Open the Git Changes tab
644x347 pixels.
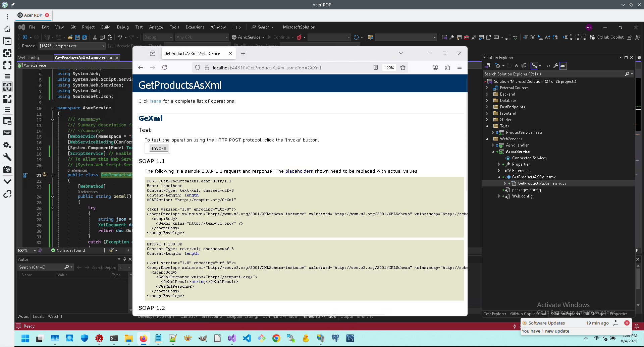point(595,314)
